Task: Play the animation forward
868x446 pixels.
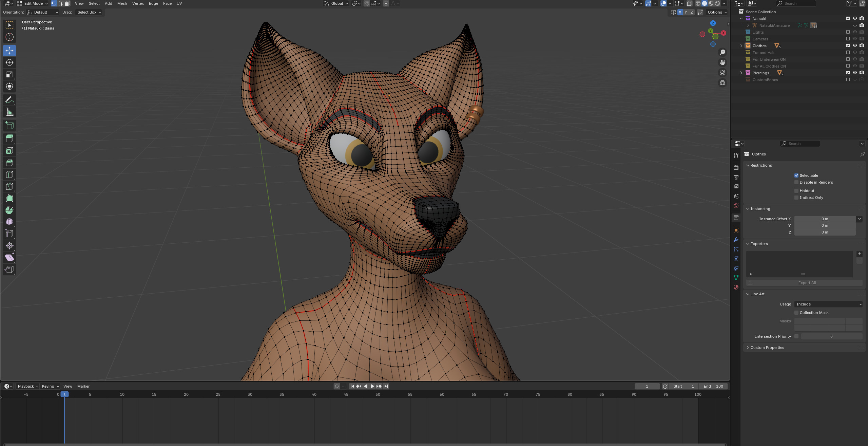Action: (x=372, y=386)
